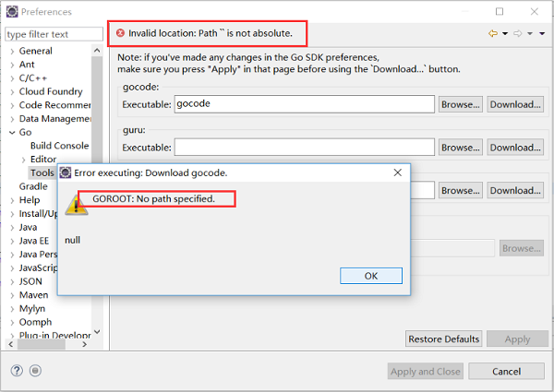Select JSON preference category
This screenshot has height=392, width=554.
tap(30, 281)
